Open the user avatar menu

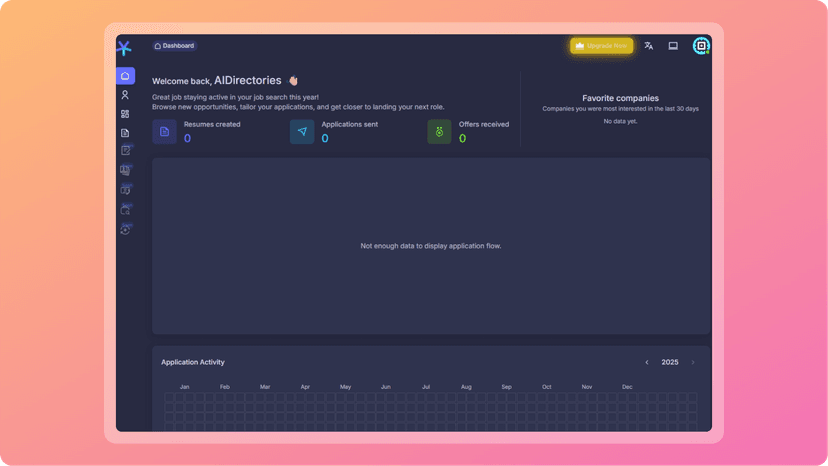coord(701,46)
